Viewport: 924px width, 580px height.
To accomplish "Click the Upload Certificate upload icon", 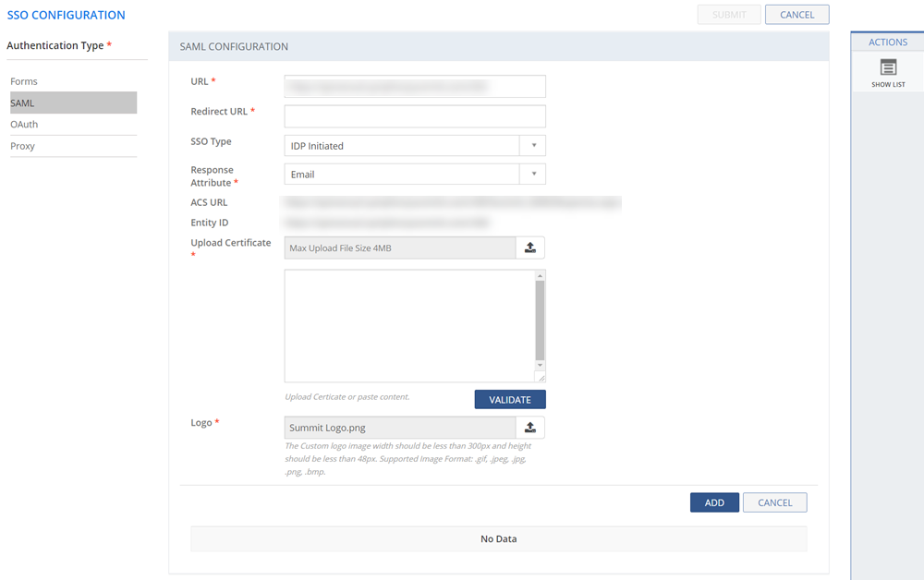I will [530, 248].
